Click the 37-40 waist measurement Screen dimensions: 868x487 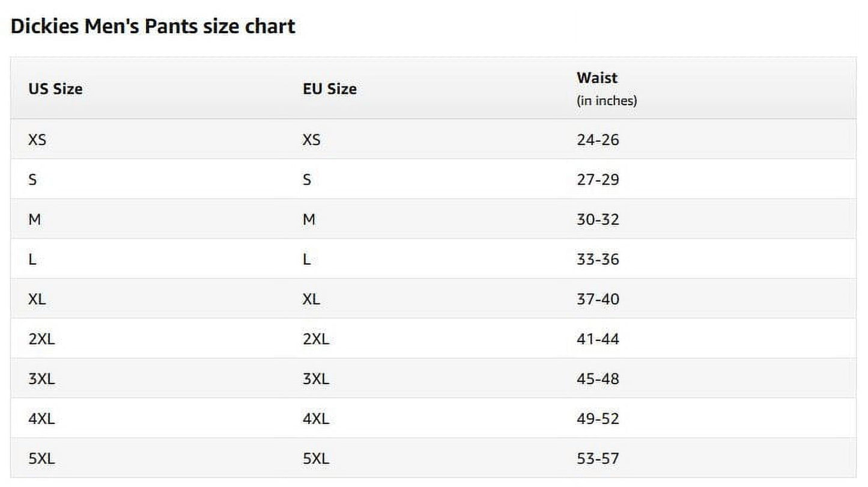pos(598,299)
